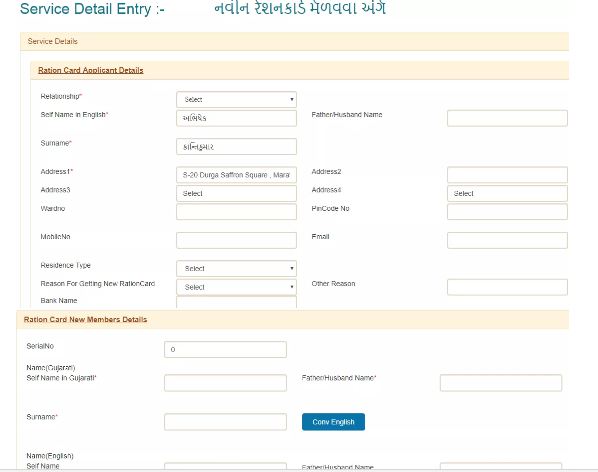The height and width of the screenshot is (472, 598).
Task: Select the Address4 field
Action: [507, 193]
